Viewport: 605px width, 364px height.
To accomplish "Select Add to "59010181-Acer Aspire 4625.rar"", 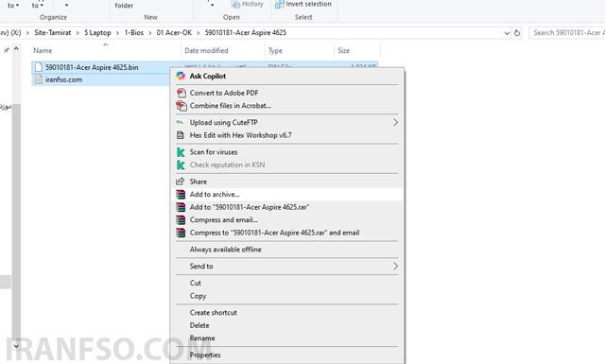I will (x=287, y=207).
